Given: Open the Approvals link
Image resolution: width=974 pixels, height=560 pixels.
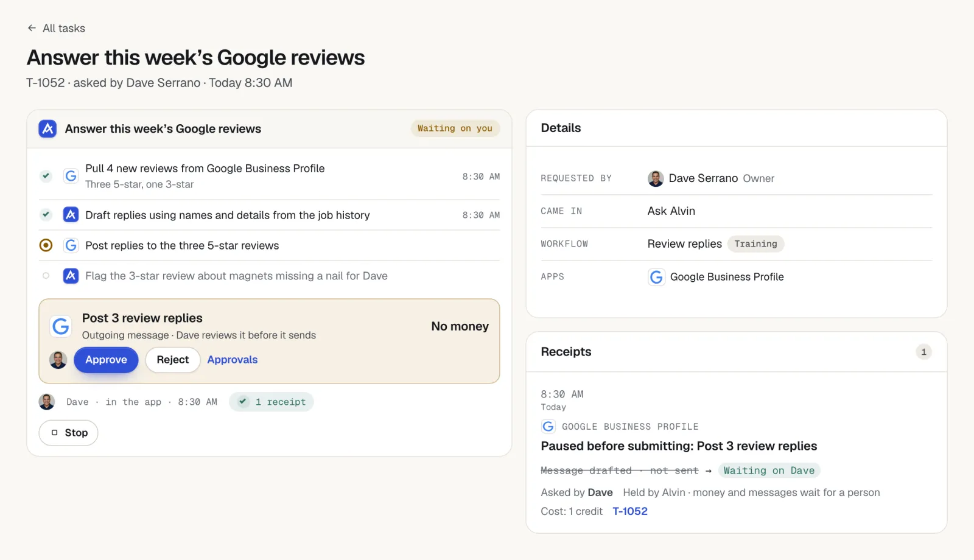Looking at the screenshot, I should [x=233, y=360].
